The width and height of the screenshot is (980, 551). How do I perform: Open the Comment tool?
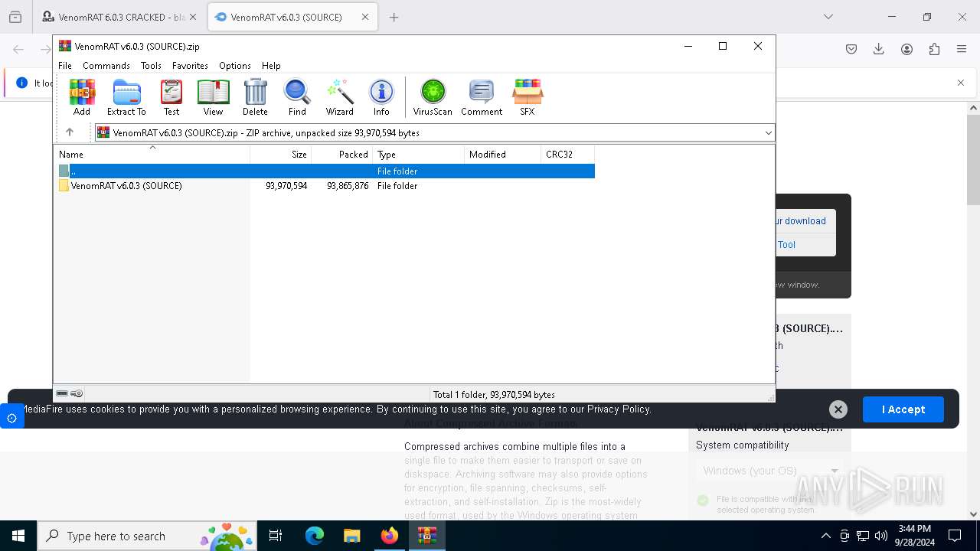(482, 97)
